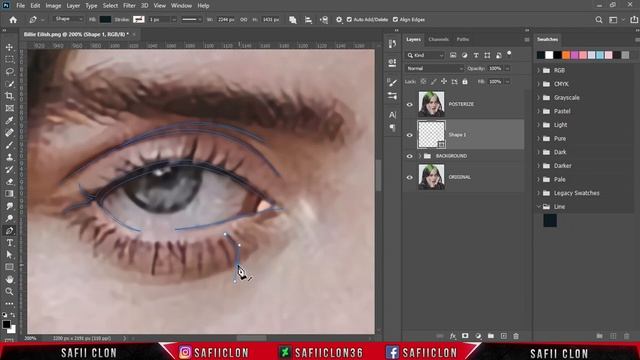The height and width of the screenshot is (360, 640).
Task: Open the File menu
Action: coord(20,6)
